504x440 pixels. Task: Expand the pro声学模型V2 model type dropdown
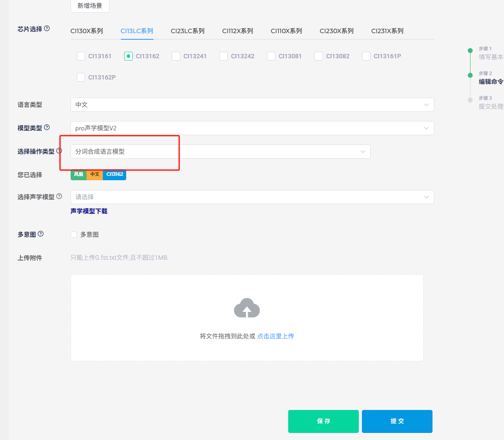(252, 128)
